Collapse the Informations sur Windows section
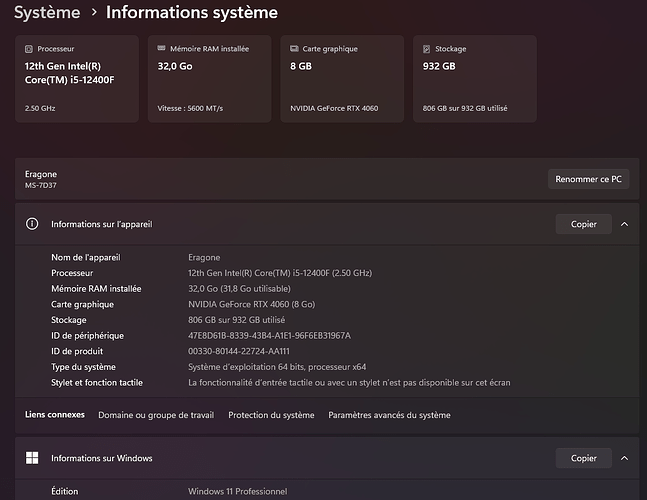647x500 pixels. (x=624, y=458)
